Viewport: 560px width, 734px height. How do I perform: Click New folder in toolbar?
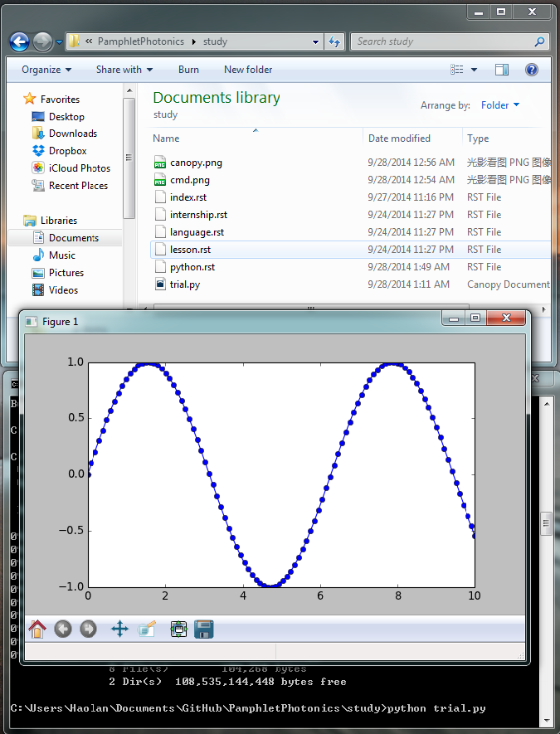248,70
